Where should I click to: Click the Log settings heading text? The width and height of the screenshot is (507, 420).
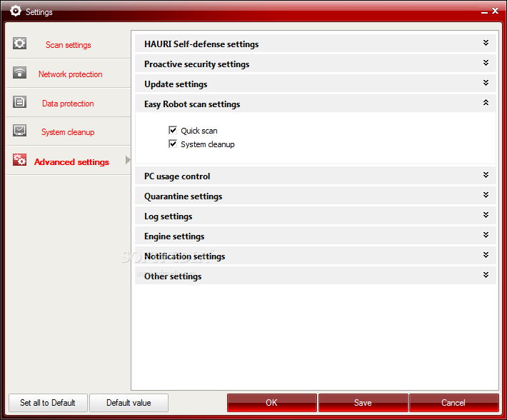(168, 216)
